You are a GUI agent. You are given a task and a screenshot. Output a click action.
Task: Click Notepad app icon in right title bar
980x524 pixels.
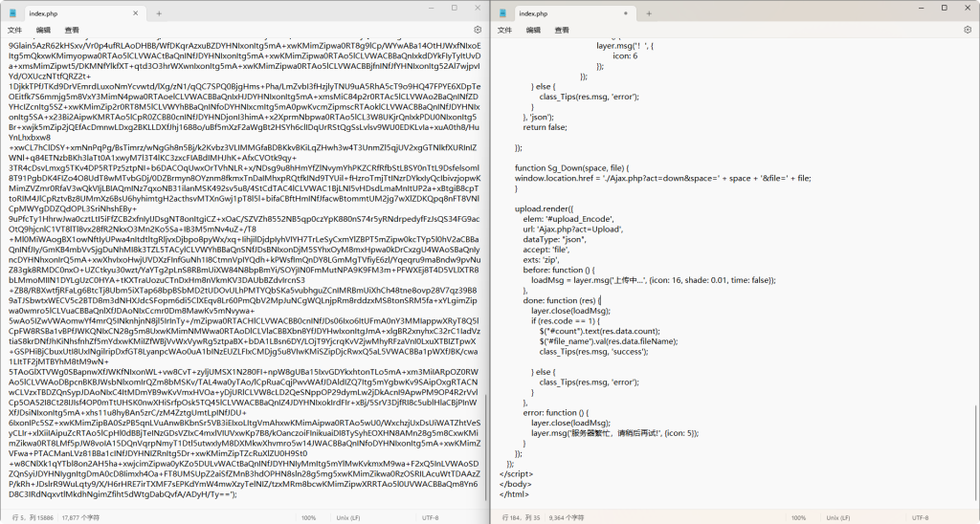point(503,13)
